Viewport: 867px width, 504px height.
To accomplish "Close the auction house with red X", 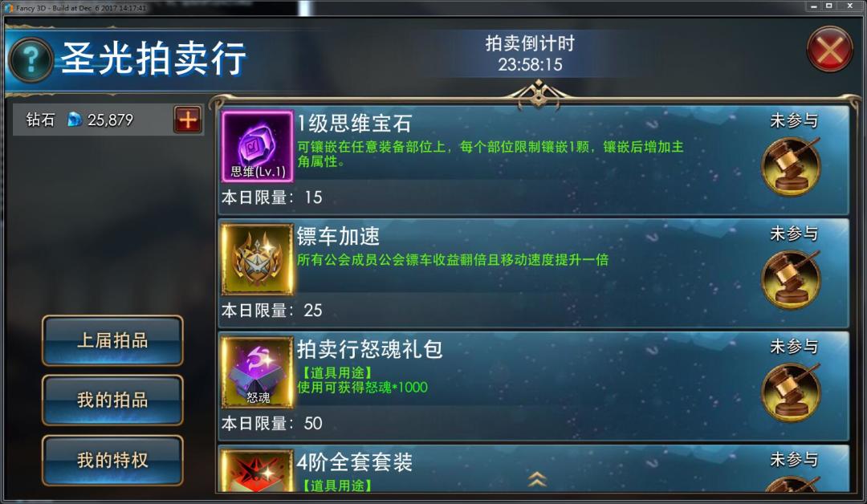I will [x=829, y=49].
